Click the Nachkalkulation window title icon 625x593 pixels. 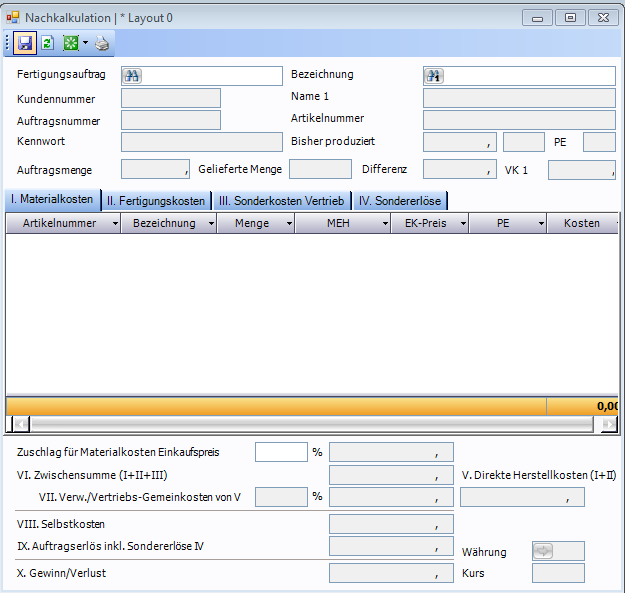[x=13, y=16]
